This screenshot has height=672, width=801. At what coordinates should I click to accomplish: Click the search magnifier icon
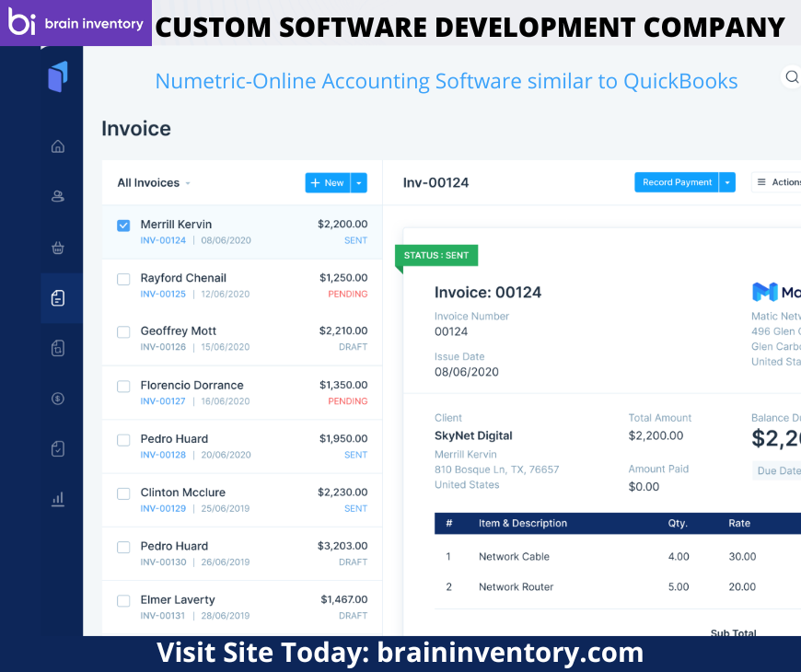791,76
